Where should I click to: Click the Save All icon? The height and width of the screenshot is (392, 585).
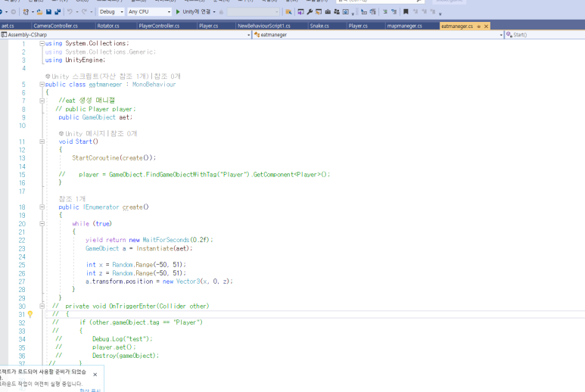58,12
